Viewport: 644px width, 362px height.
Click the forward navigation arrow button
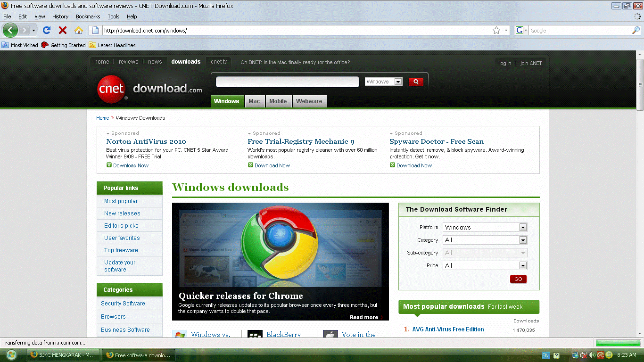click(x=24, y=30)
